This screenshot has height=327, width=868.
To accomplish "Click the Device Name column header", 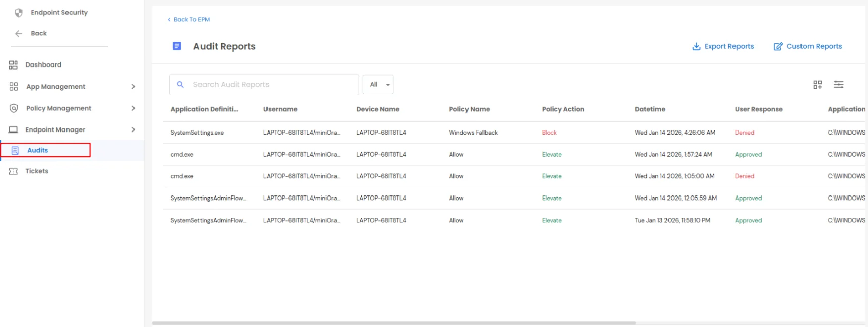I will pyautogui.click(x=378, y=109).
